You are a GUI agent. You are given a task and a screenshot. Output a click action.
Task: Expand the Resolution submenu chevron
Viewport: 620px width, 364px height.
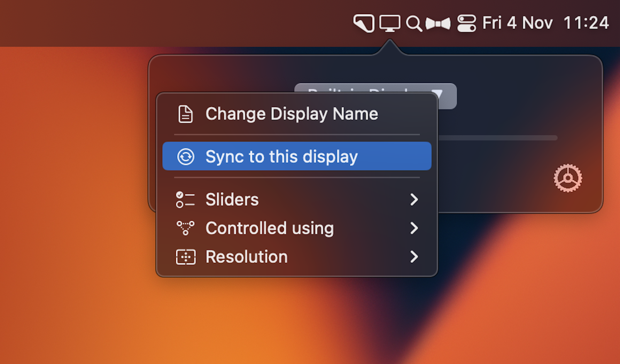414,257
